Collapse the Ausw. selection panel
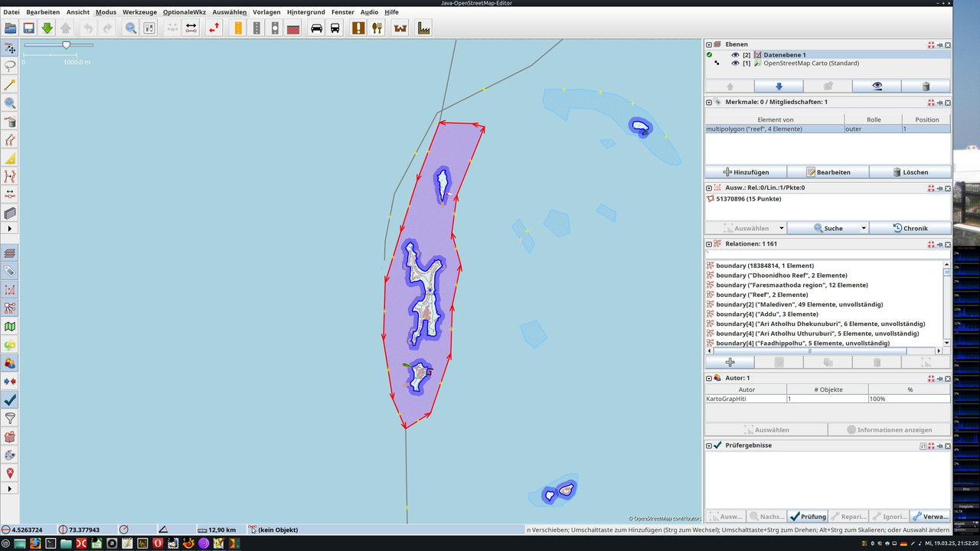Viewport: 980px width, 551px height. pos(709,187)
